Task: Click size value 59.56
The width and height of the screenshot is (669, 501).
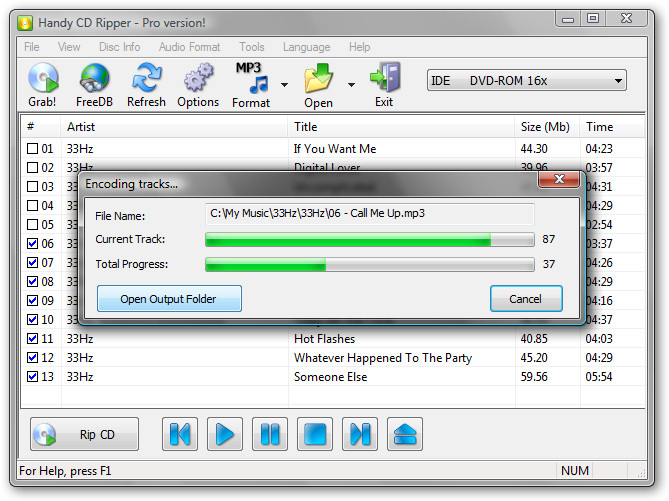Action: [534, 376]
